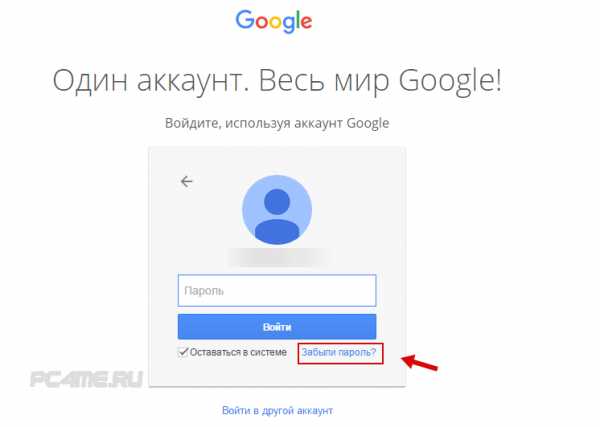The image size is (600, 427).
Task: Click the word Один in heading
Action: (x=90, y=81)
